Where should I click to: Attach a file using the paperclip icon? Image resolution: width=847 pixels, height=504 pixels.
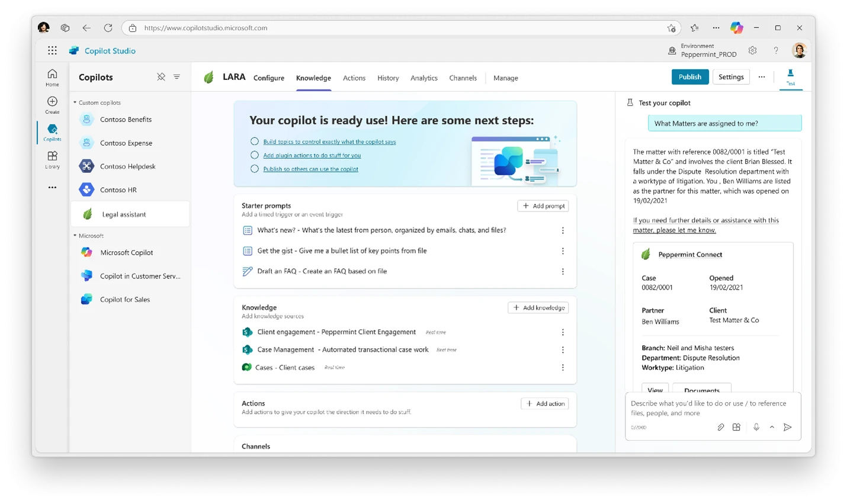pos(721,426)
